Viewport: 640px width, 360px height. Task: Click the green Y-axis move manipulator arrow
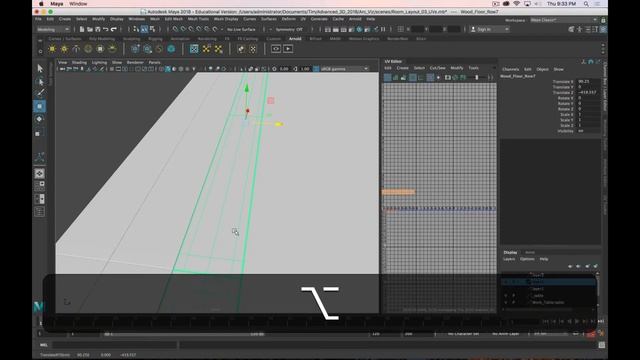(x=247, y=88)
